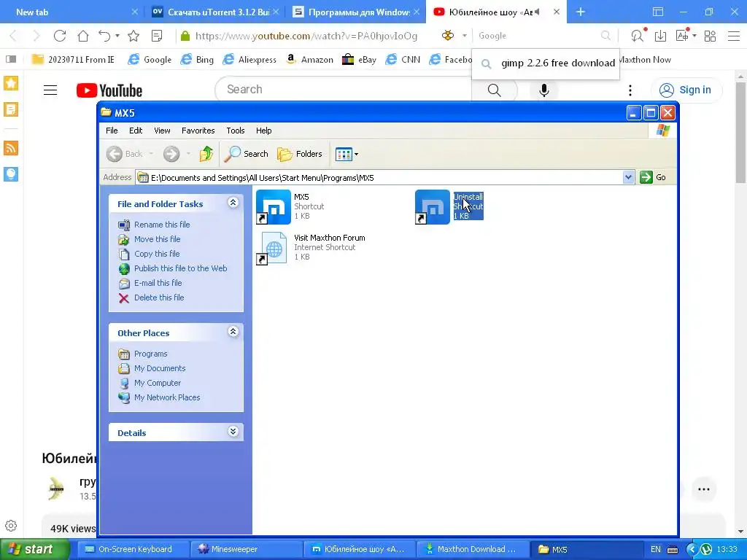Open the downloads icon in browser toolbar
The width and height of the screenshot is (747, 560).
[660, 36]
